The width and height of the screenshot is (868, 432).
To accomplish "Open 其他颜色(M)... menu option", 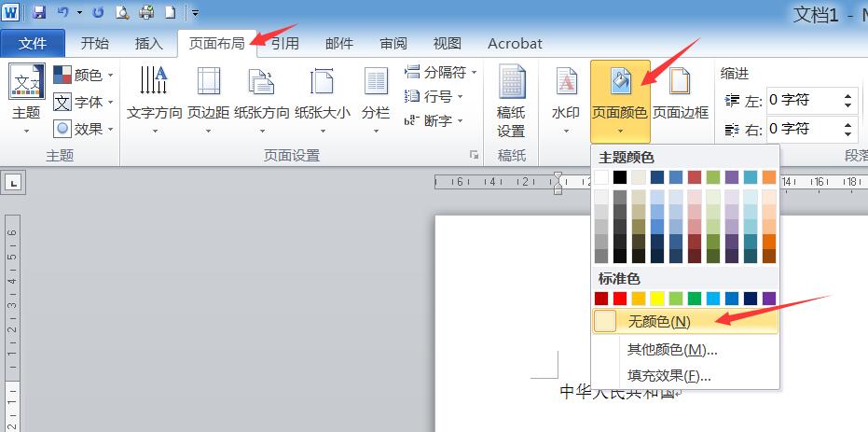I will click(685, 350).
